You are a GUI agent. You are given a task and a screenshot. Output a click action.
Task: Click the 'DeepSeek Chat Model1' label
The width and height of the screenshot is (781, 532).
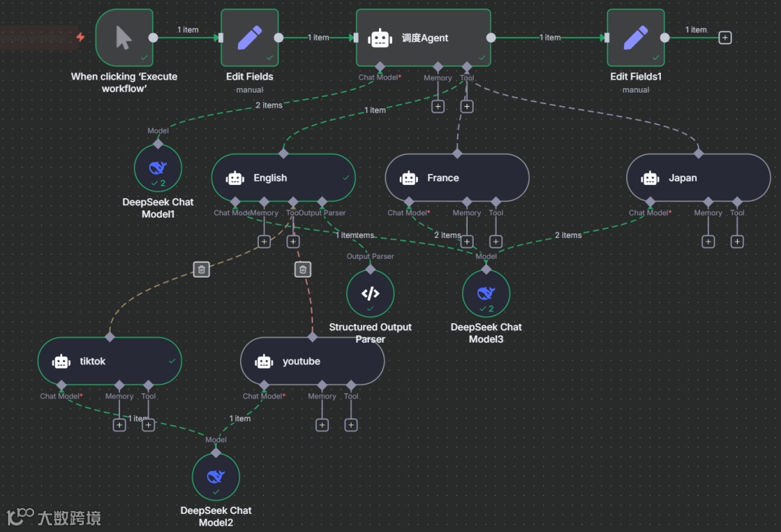point(158,208)
